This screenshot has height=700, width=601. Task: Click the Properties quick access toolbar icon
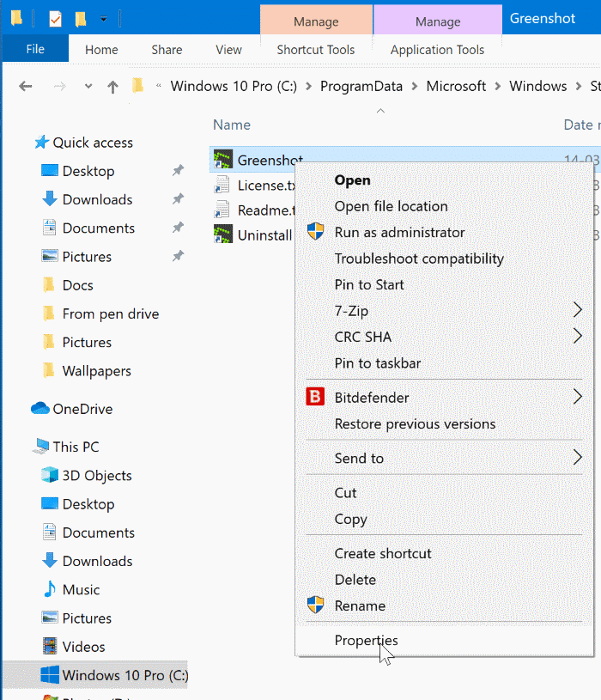coord(55,19)
